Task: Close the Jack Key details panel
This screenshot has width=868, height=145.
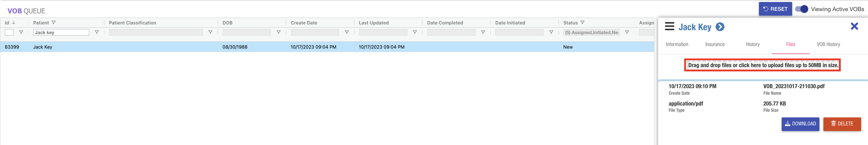Action: pyautogui.click(x=854, y=26)
